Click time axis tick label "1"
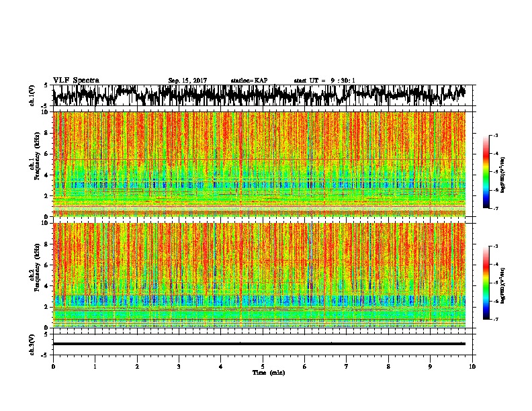 point(95,367)
